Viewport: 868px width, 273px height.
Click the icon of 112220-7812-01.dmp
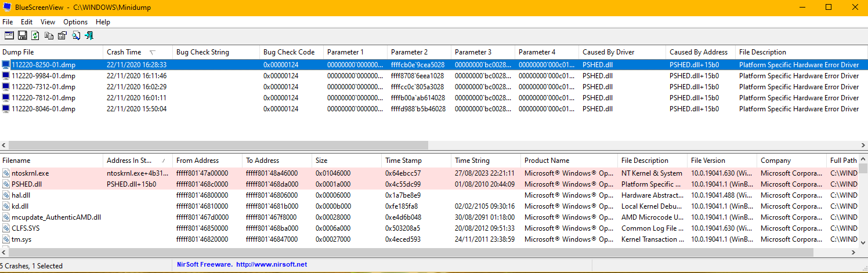tap(6, 98)
